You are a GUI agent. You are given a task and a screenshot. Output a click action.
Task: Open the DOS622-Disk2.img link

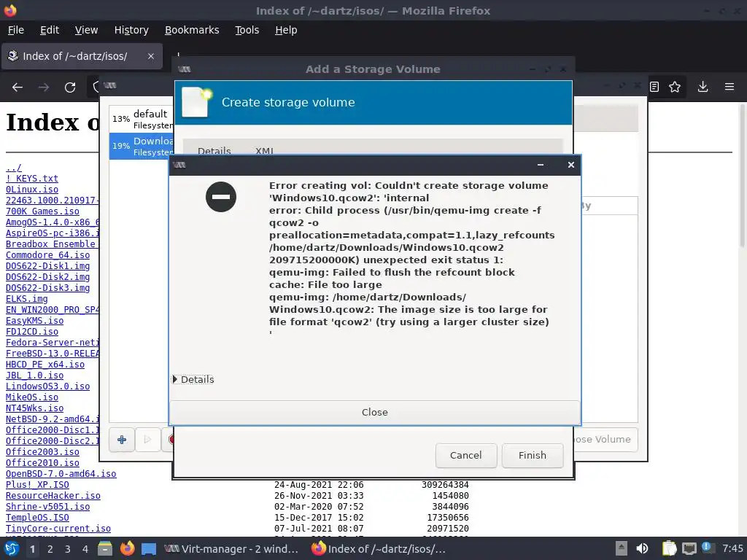[47, 277]
